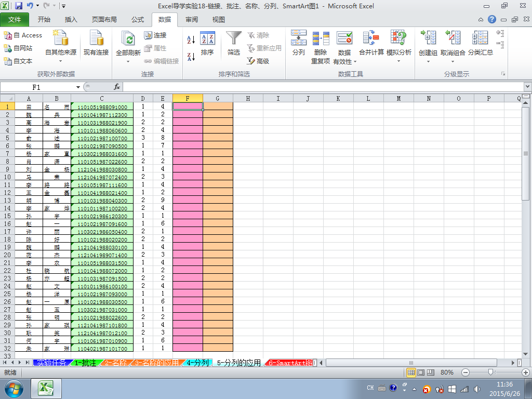The height and width of the screenshot is (399, 532).
Task: Open Excel help question mark
Action: tap(492, 19)
